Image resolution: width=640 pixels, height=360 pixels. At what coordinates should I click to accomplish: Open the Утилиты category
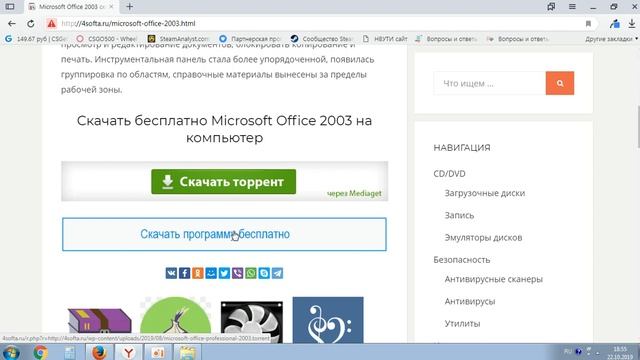point(462,323)
